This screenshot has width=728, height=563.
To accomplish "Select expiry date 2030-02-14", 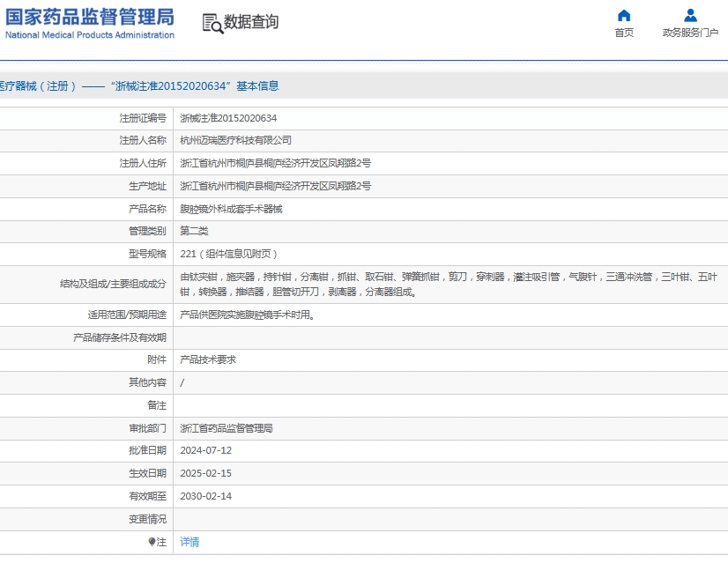I will click(205, 496).
